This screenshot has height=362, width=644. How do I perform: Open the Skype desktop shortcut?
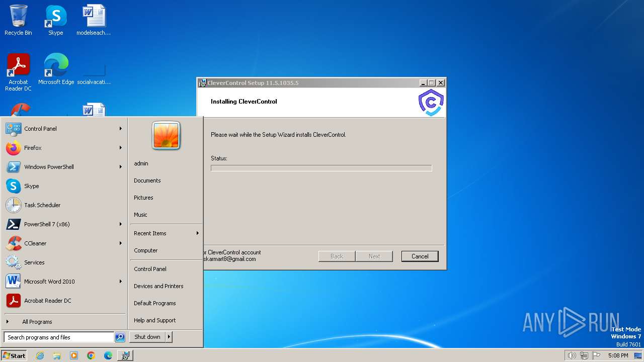point(55,20)
